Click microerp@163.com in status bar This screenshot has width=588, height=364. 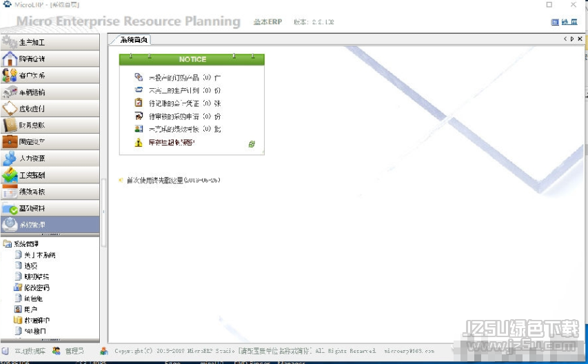tap(409, 351)
